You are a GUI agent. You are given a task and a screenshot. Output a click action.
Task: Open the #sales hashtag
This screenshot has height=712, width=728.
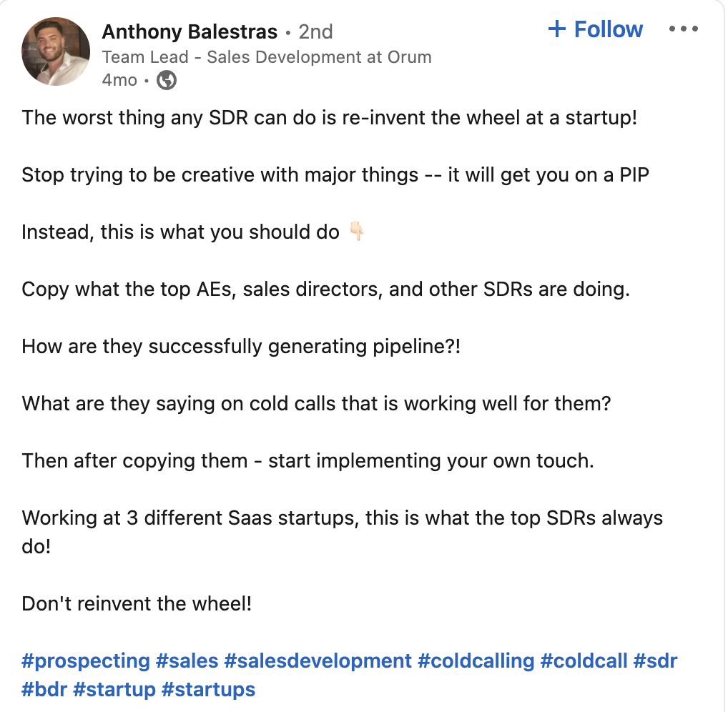tap(187, 661)
